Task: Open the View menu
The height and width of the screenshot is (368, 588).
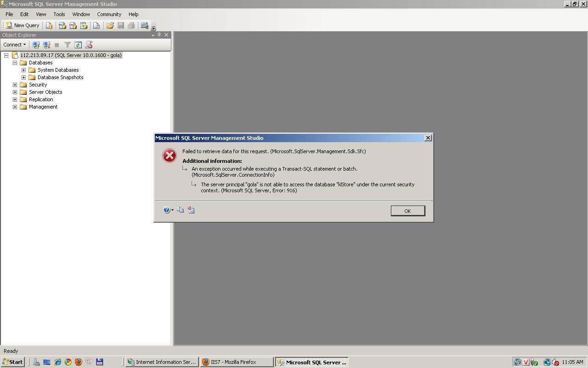Action: coord(41,14)
